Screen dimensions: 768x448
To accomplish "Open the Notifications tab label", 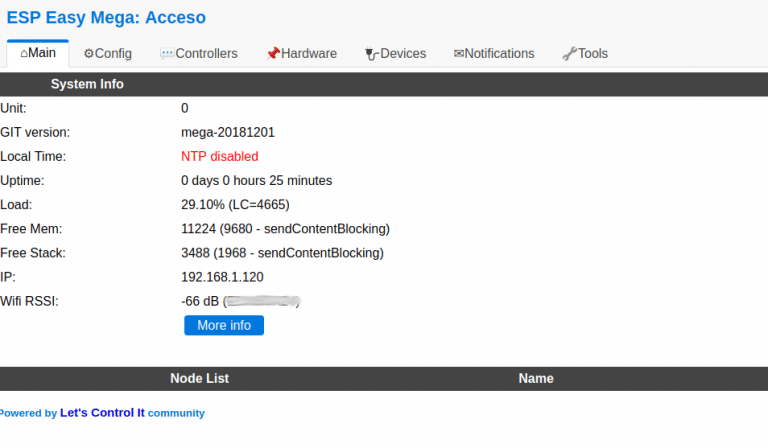I will coord(499,54).
